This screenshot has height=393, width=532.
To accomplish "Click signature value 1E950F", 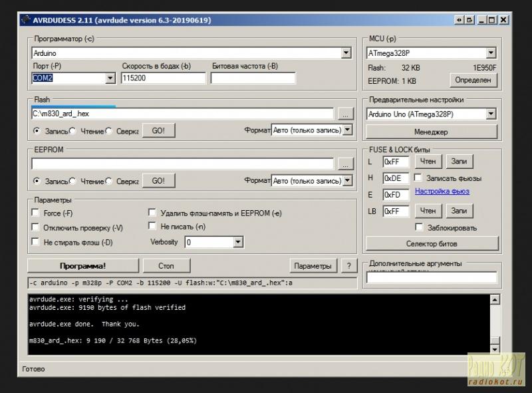I will point(485,68).
